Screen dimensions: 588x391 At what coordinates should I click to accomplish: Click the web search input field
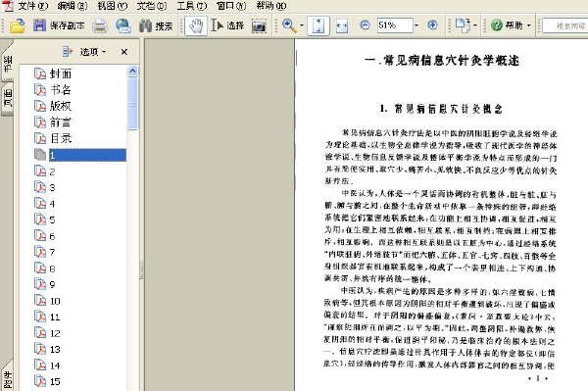pyautogui.click(x=565, y=25)
